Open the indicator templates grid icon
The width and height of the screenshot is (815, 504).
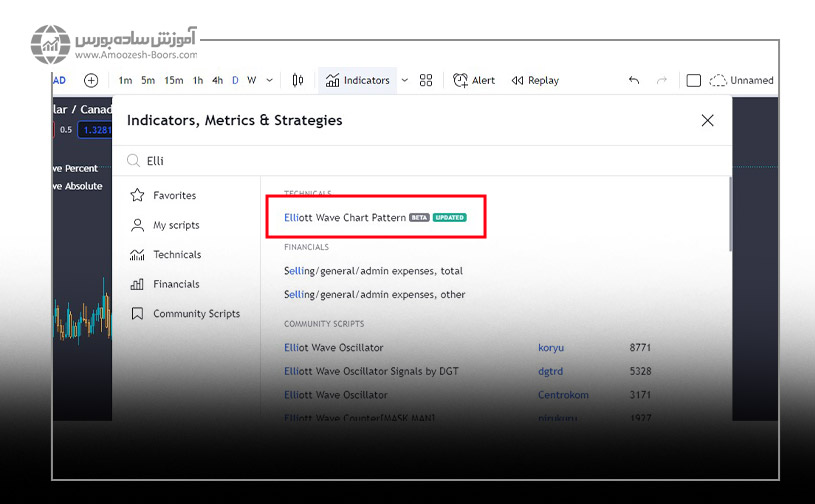point(426,80)
